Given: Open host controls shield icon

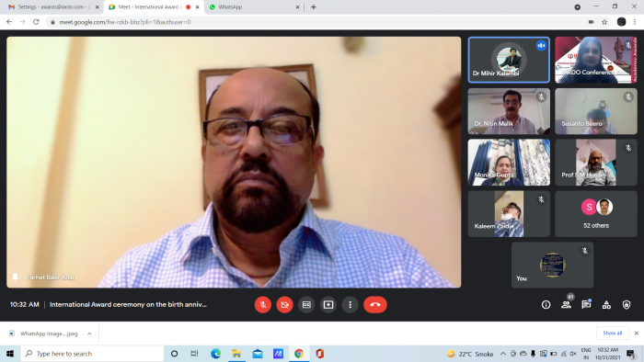Looking at the screenshot, I should coord(627,305).
